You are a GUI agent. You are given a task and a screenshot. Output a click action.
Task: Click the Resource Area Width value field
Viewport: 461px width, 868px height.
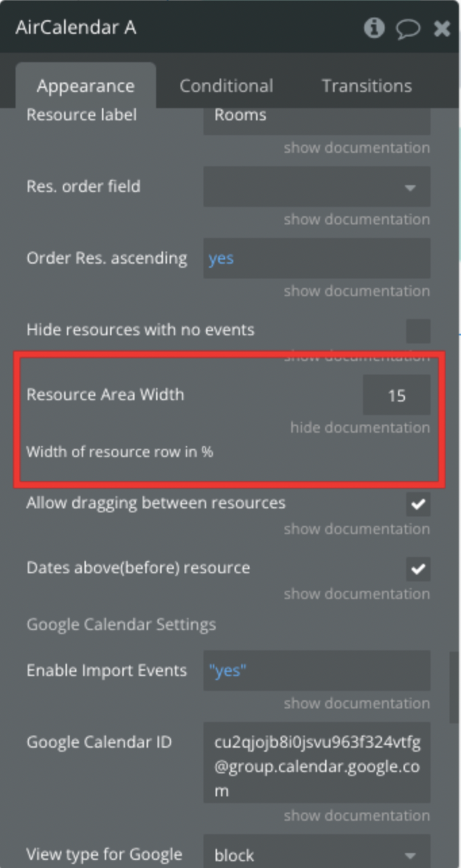click(x=397, y=395)
